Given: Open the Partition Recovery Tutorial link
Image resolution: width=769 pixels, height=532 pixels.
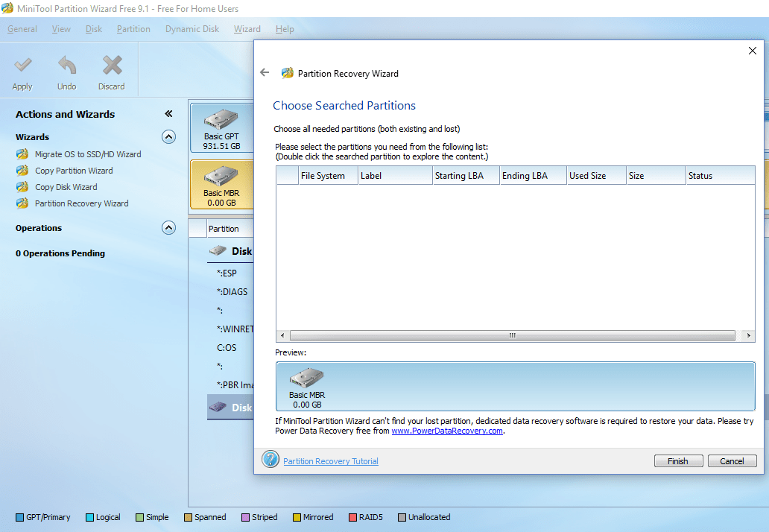Looking at the screenshot, I should [331, 461].
